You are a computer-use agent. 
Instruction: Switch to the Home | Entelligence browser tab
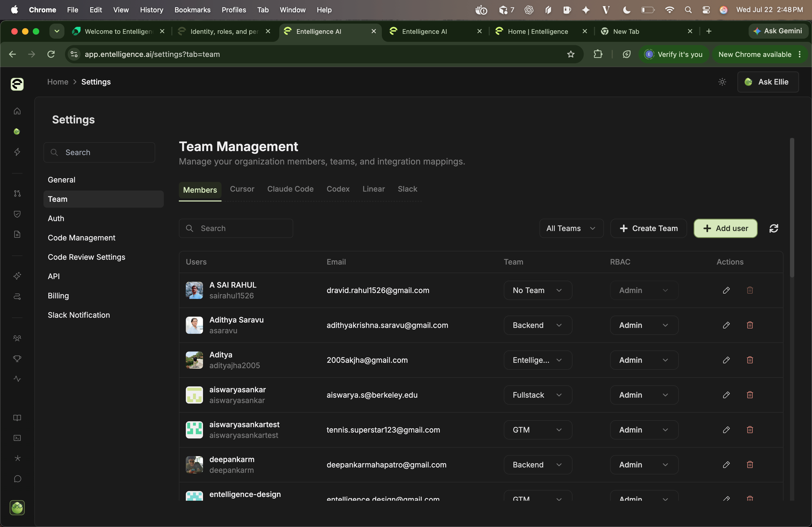[x=538, y=31]
